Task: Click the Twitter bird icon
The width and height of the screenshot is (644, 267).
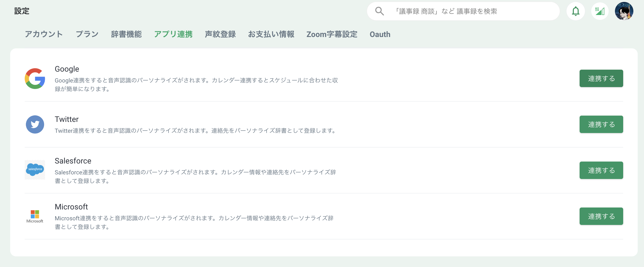Action: pos(35,124)
